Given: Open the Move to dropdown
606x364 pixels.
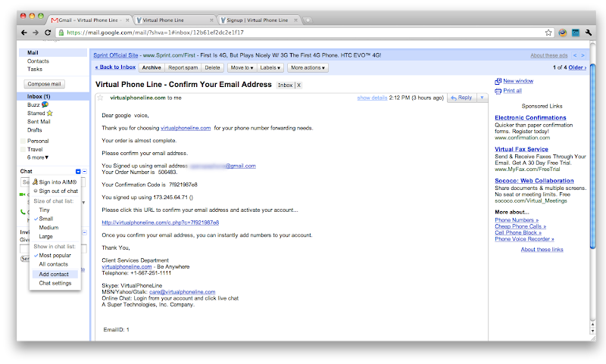Looking at the screenshot, I should tap(242, 68).
